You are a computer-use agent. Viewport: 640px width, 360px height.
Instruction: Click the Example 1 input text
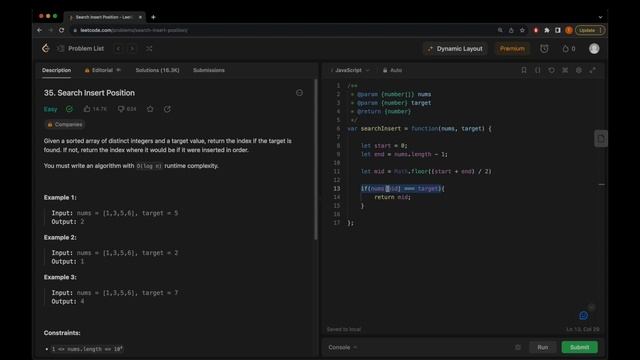[x=115, y=213]
